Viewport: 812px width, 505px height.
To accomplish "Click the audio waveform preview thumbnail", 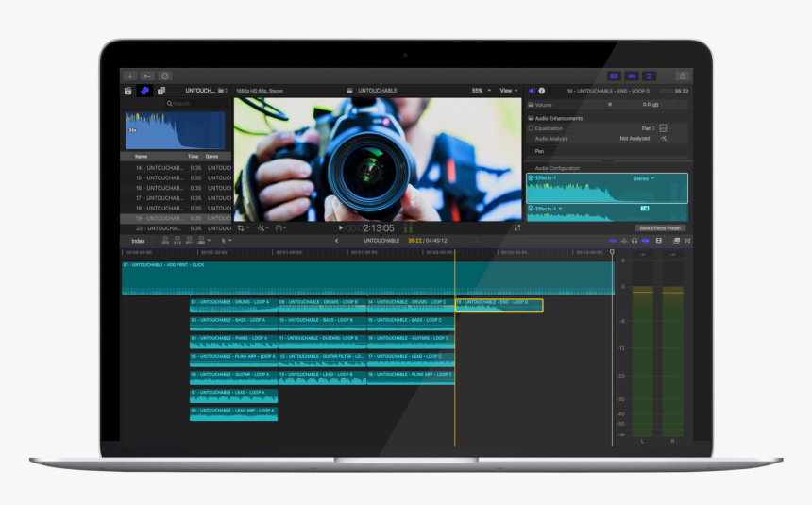I will 175,130.
